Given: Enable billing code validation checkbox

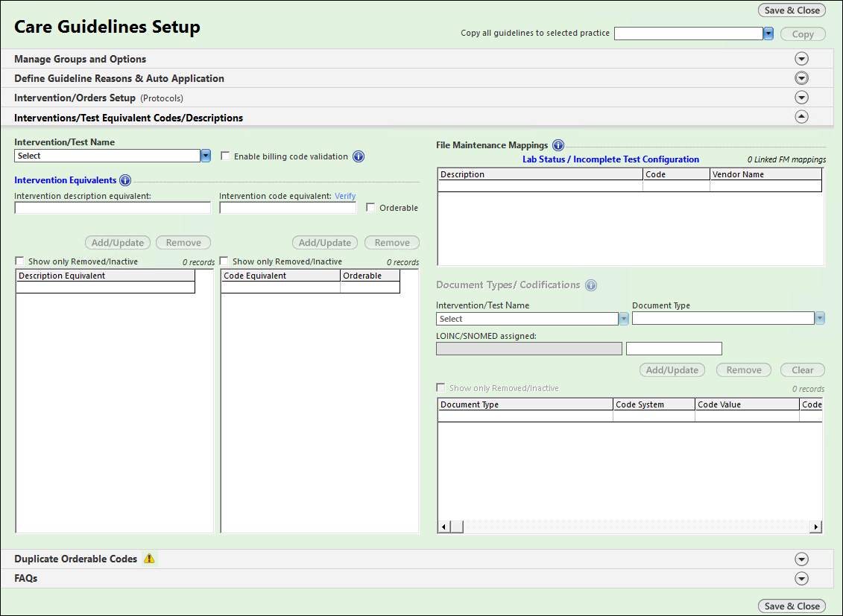Looking at the screenshot, I should (225, 156).
